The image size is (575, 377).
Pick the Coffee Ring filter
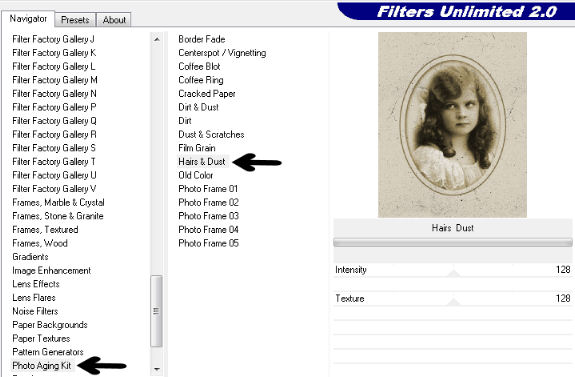[x=201, y=80]
